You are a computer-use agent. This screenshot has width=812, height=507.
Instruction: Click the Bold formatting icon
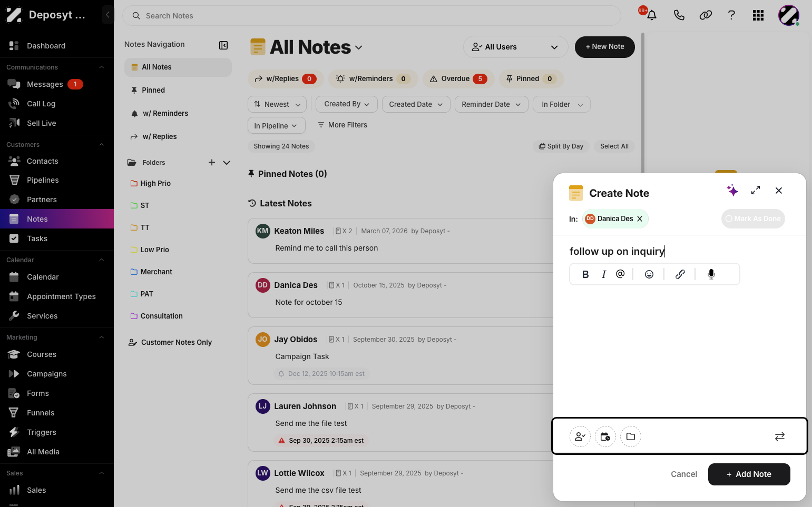click(x=585, y=274)
